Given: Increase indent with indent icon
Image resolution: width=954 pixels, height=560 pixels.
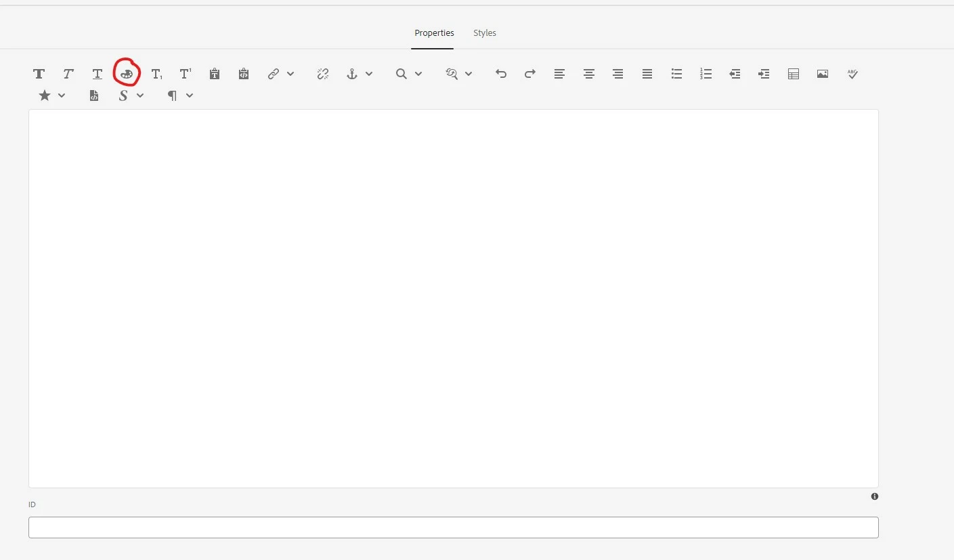Looking at the screenshot, I should (764, 74).
